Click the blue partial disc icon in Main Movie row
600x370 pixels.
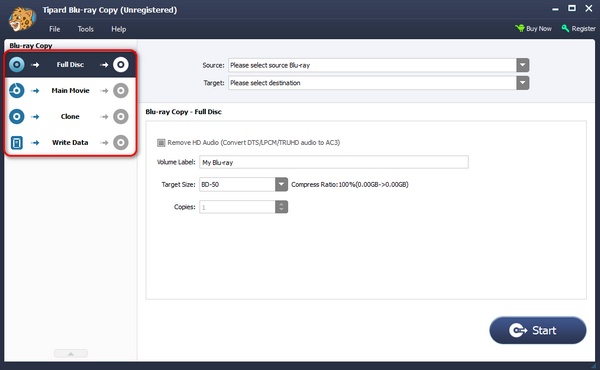[16, 91]
